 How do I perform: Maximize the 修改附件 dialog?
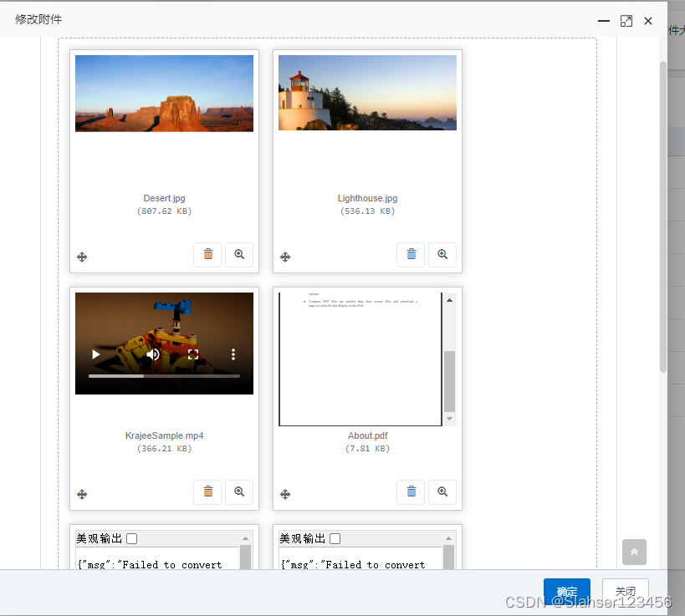(626, 21)
